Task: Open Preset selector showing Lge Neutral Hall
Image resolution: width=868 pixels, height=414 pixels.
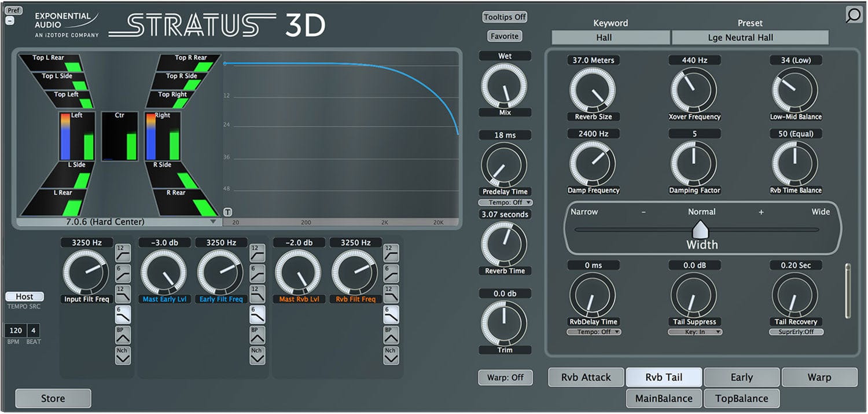Action: (750, 38)
